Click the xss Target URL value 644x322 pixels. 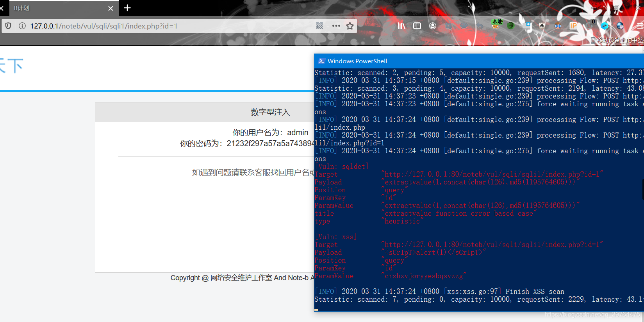pyautogui.click(x=492, y=245)
